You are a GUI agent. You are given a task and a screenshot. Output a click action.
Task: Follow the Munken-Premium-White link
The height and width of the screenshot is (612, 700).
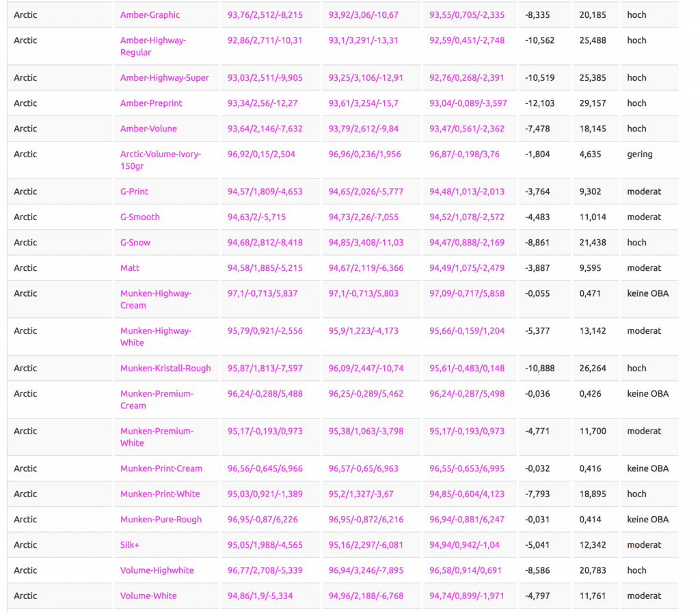coord(157,438)
